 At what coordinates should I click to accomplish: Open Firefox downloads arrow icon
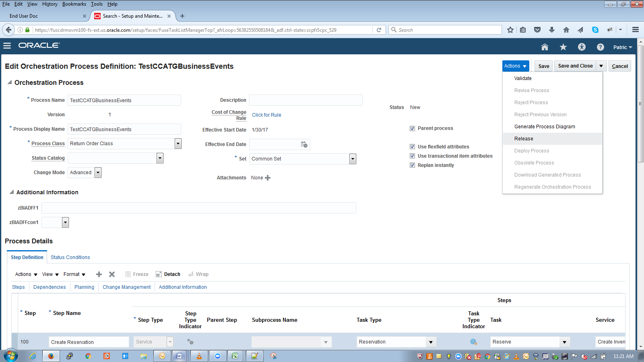point(552,30)
